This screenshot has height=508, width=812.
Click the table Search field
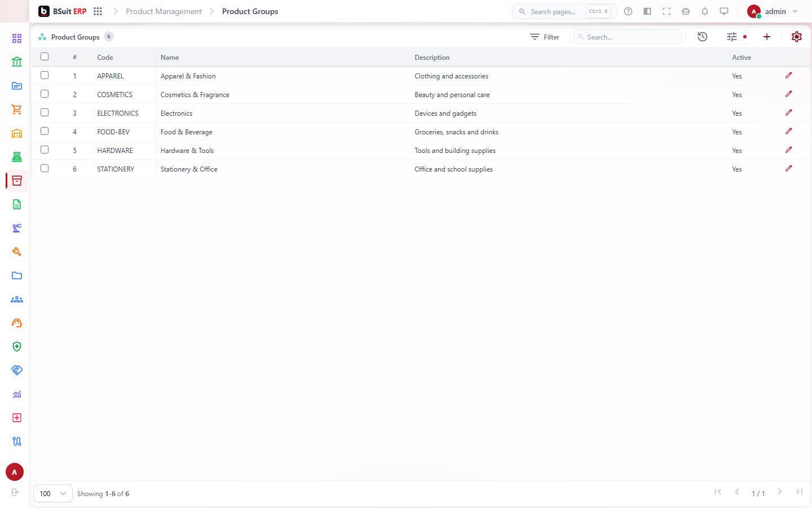pos(628,37)
